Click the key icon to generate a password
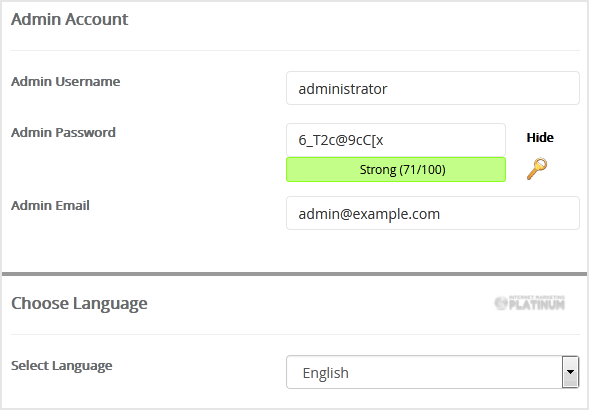This screenshot has width=589, height=410. pyautogui.click(x=537, y=169)
